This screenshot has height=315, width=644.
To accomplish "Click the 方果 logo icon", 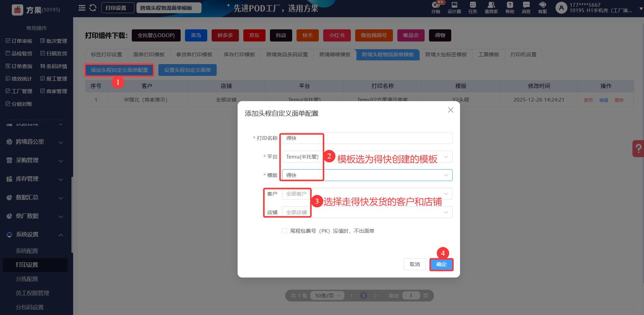I will (x=18, y=10).
